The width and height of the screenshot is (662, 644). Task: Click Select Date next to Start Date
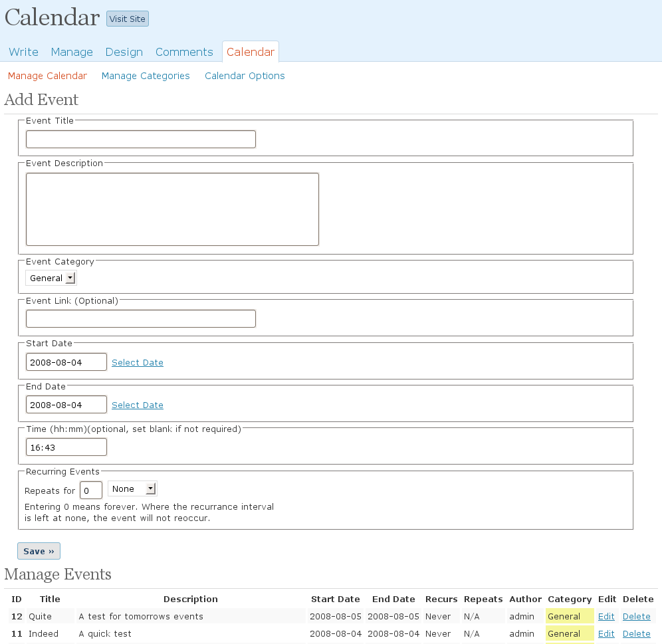pyautogui.click(x=137, y=362)
